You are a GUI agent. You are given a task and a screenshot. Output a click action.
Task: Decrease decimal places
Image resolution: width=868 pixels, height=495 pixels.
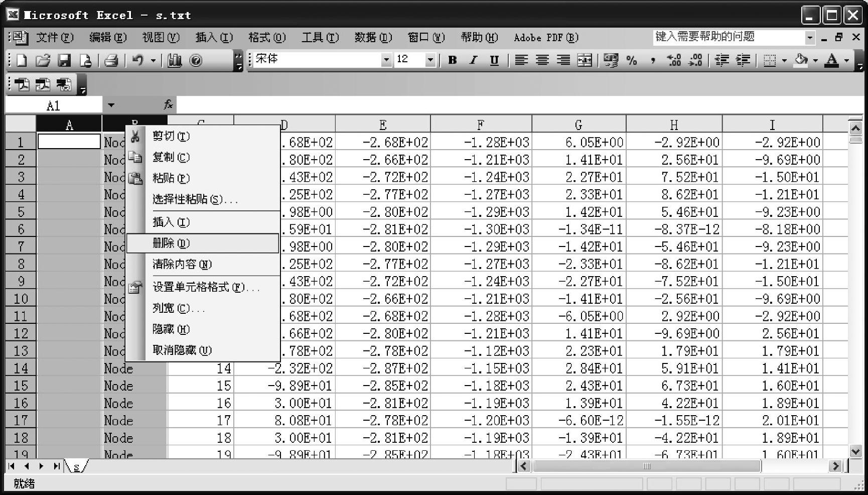point(695,60)
